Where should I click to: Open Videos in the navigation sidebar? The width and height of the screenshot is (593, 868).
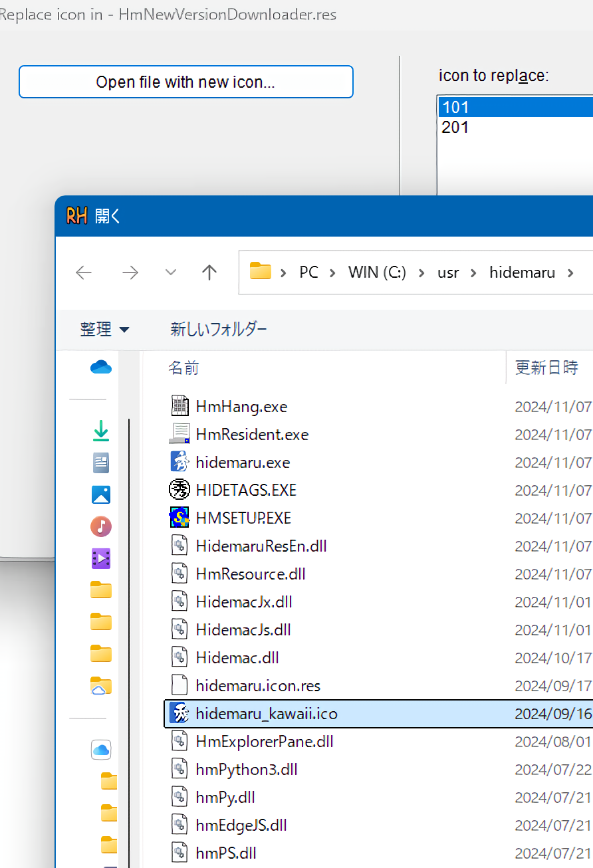coord(101,558)
